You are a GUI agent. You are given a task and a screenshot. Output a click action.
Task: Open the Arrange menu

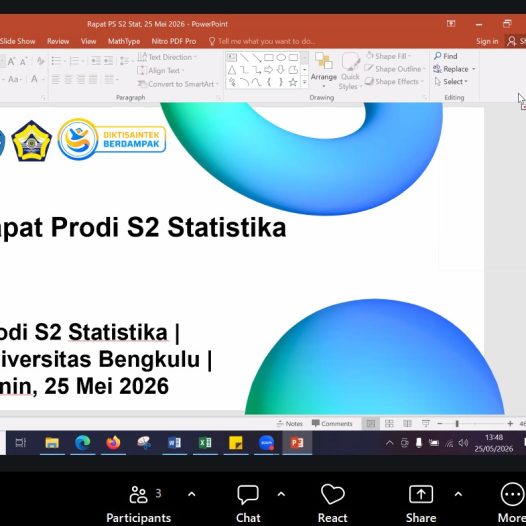click(x=324, y=71)
